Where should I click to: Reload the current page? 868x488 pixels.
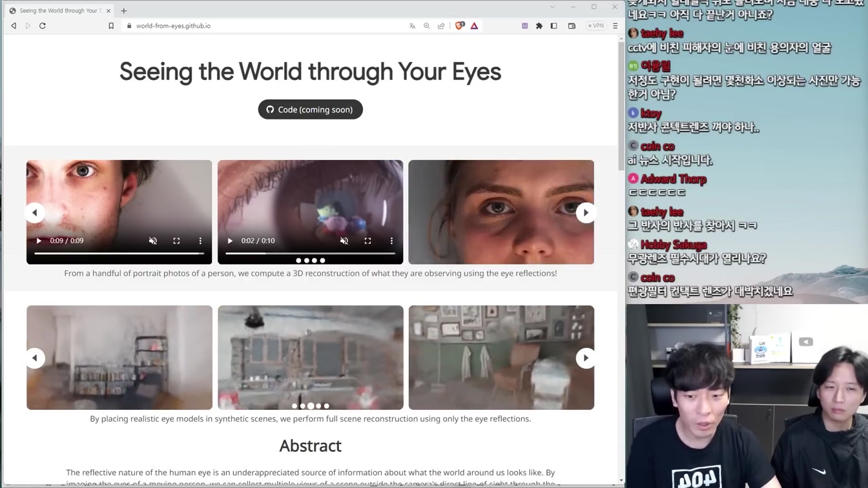coord(43,26)
